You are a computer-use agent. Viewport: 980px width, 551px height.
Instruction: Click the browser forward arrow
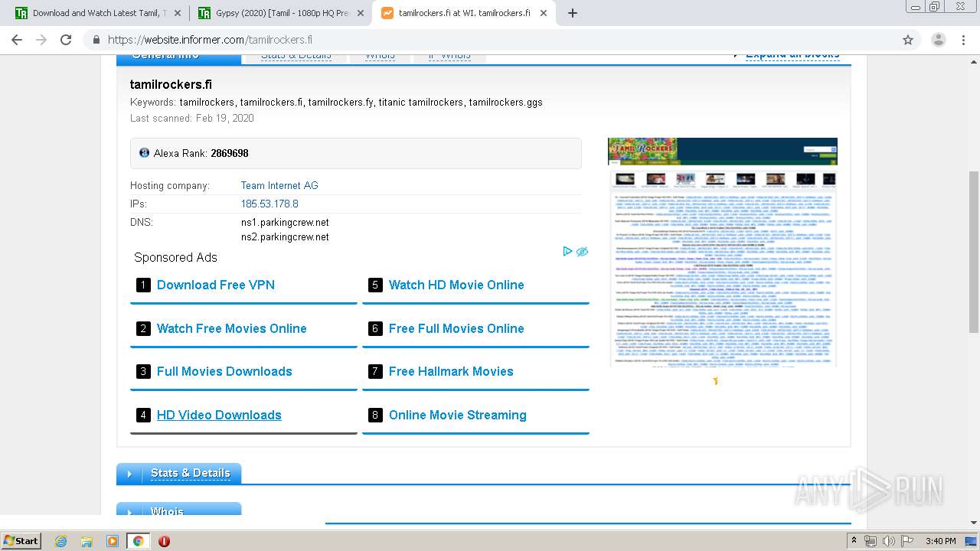tap(41, 40)
